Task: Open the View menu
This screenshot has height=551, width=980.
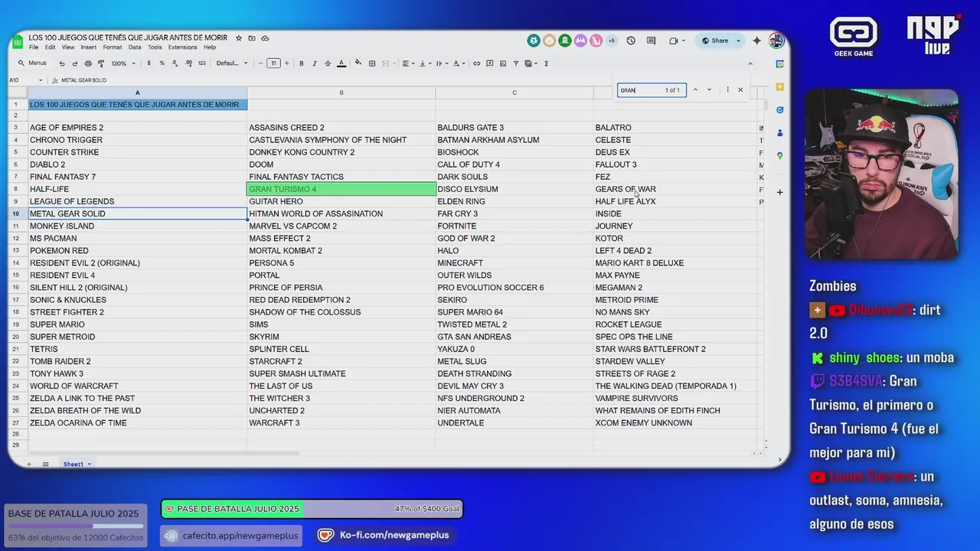Action: click(67, 47)
